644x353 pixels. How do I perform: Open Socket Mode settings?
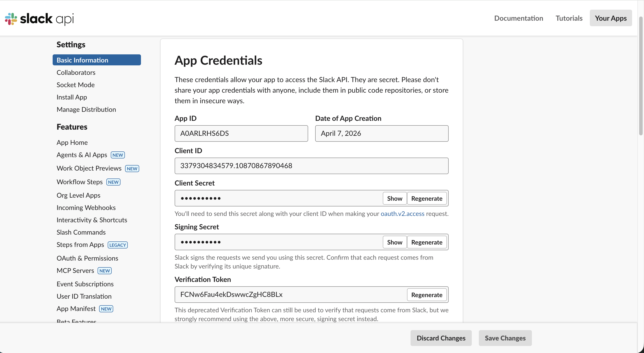(75, 85)
